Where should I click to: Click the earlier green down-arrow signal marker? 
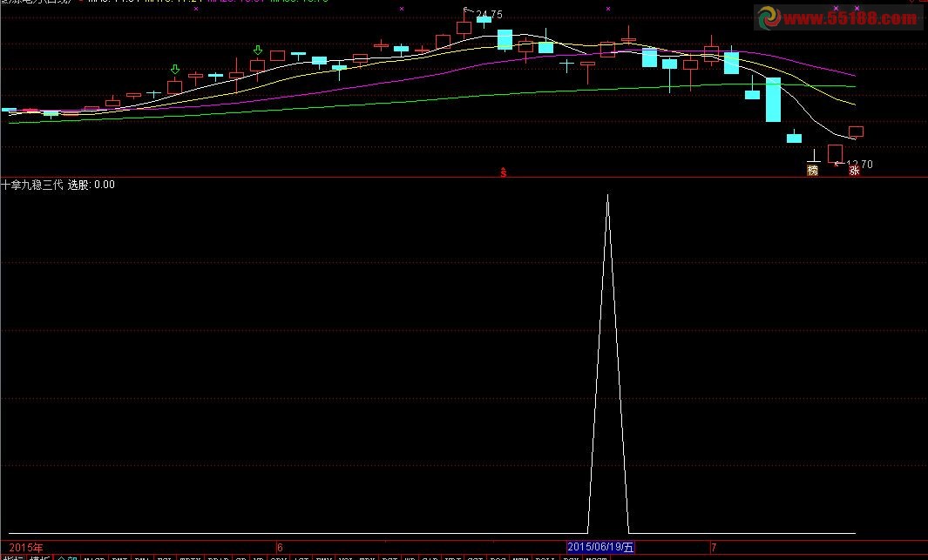tap(174, 70)
